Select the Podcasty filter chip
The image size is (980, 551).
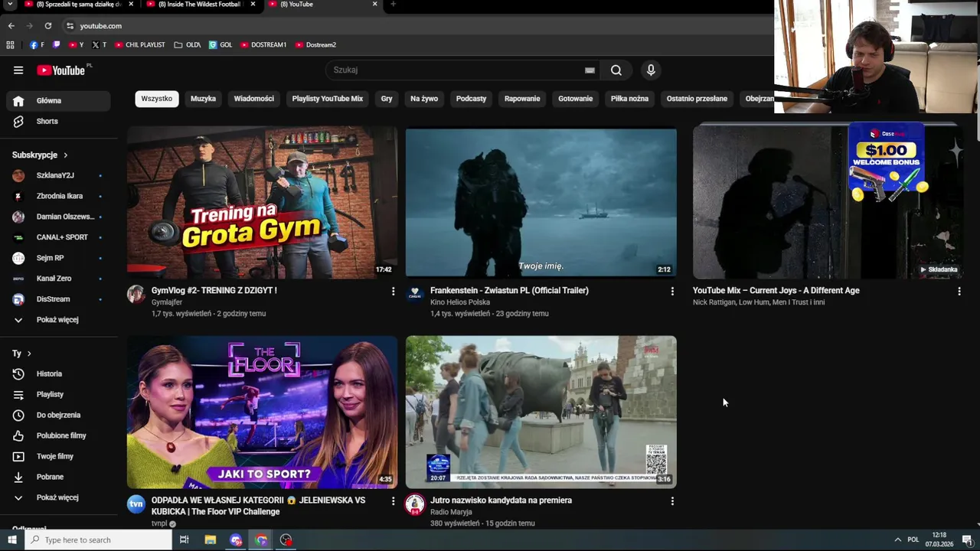point(471,99)
